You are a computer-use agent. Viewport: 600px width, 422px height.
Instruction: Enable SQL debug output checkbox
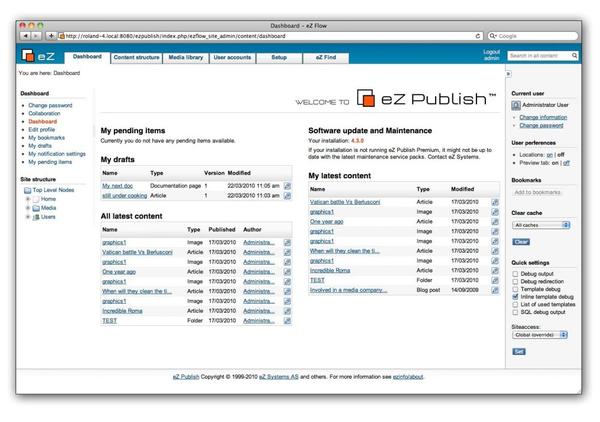[515, 313]
